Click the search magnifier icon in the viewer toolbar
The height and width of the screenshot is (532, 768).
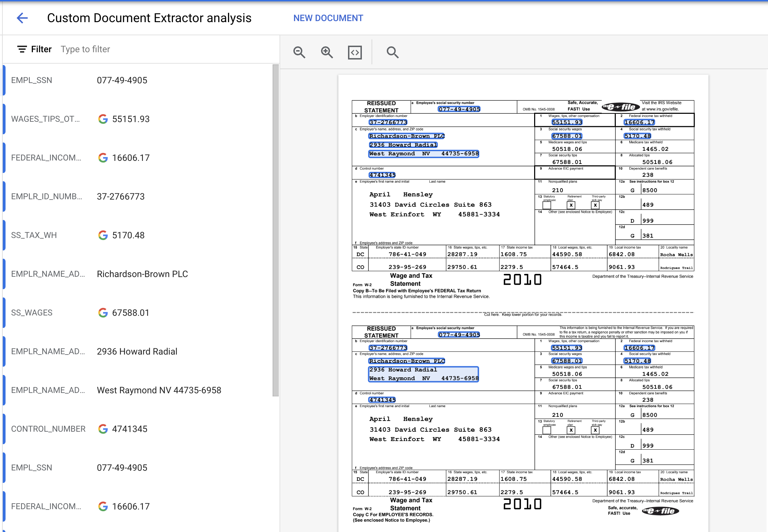[392, 53]
